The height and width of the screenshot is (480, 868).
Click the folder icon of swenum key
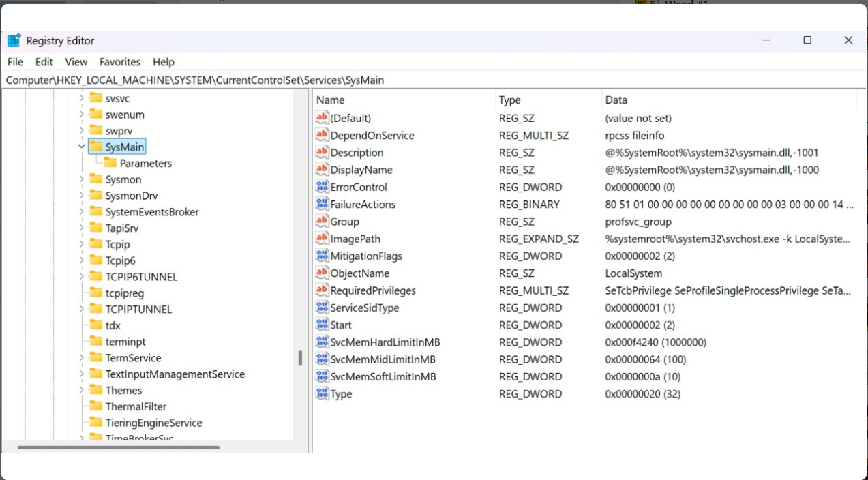point(95,115)
